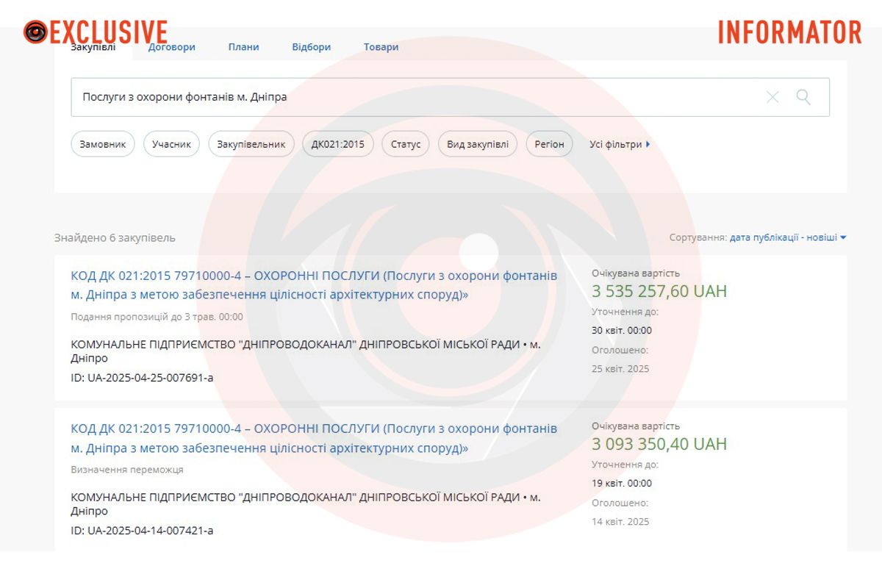Go to the Товари tab

coord(381,47)
